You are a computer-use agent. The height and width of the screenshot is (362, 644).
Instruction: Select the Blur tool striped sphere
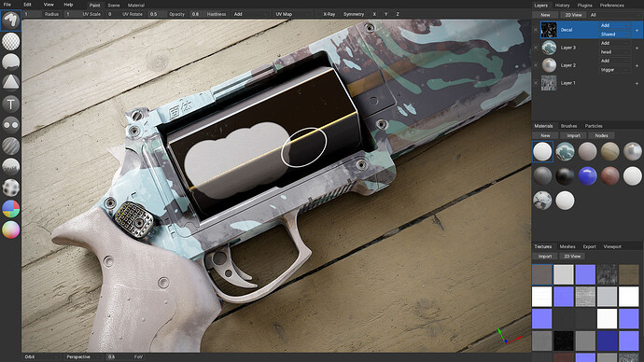(10, 146)
